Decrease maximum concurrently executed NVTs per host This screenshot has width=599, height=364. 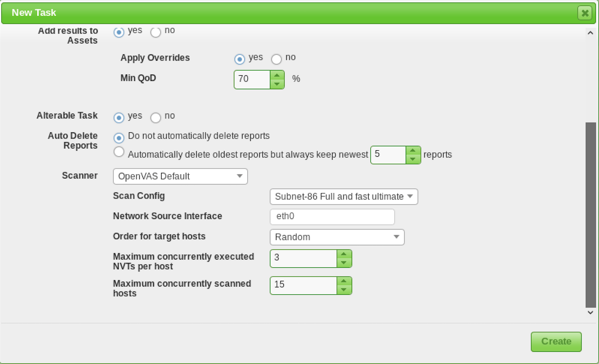click(x=344, y=263)
